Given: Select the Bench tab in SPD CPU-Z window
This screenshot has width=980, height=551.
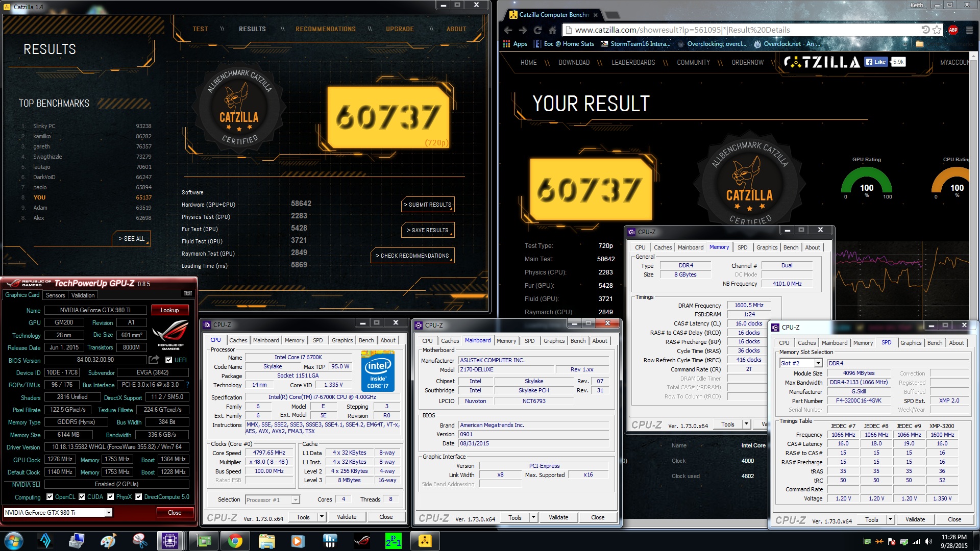Looking at the screenshot, I should (x=935, y=343).
